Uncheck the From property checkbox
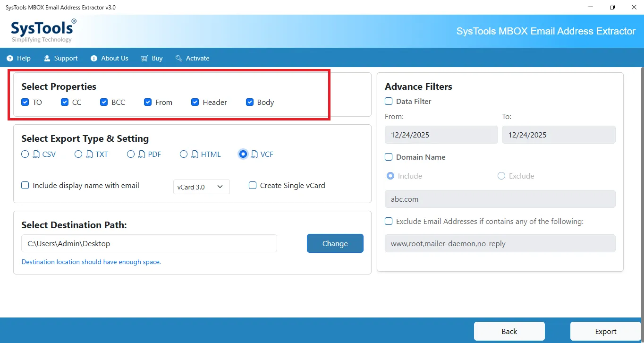The image size is (644, 343). (x=148, y=102)
